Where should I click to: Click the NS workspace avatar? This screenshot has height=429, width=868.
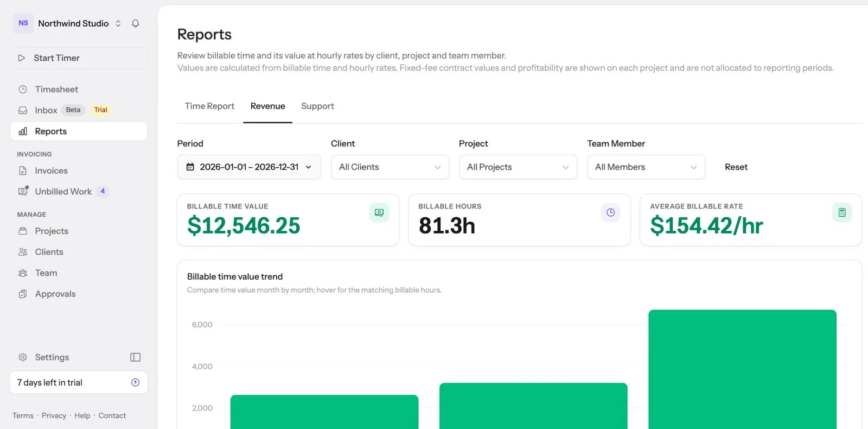tap(23, 23)
